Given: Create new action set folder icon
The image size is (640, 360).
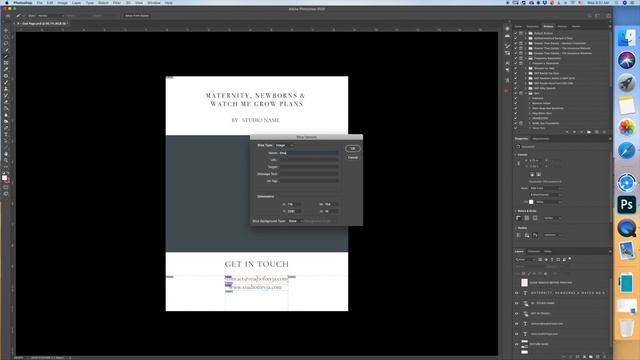Looking at the screenshot, I should coord(589,132).
